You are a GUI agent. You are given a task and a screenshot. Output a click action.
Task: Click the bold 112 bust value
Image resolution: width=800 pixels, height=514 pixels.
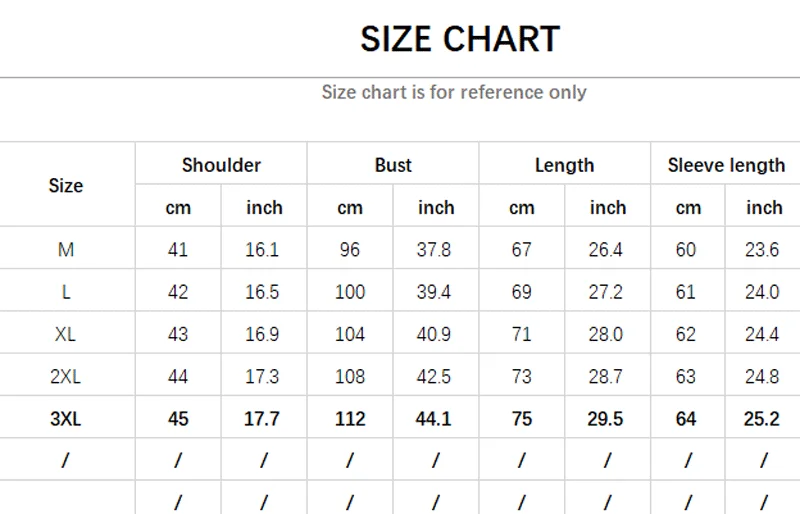(x=350, y=419)
